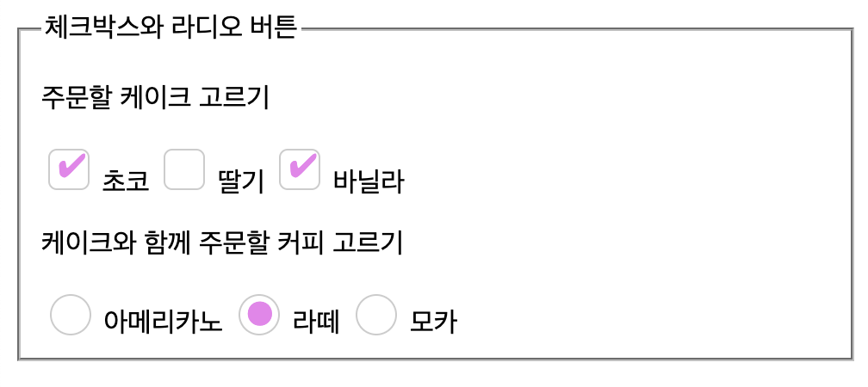868x387 pixels.
Task: Click the pink checkmark inside 초코 box
Action: 71,164
